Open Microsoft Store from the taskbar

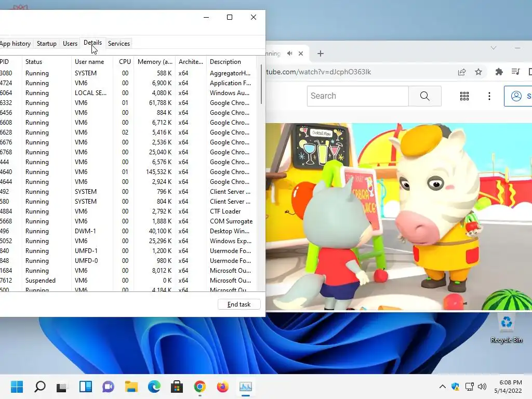[x=177, y=387]
